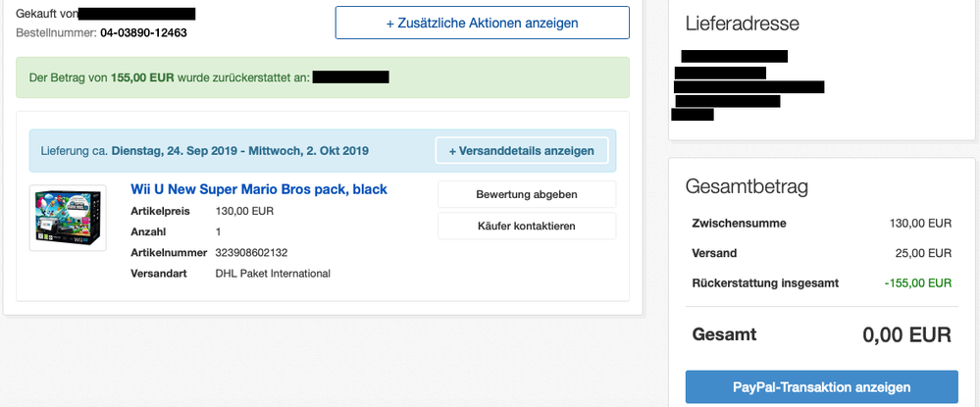The width and height of the screenshot is (980, 407).
Task: Click the Lieferadresse heading
Action: [x=740, y=24]
